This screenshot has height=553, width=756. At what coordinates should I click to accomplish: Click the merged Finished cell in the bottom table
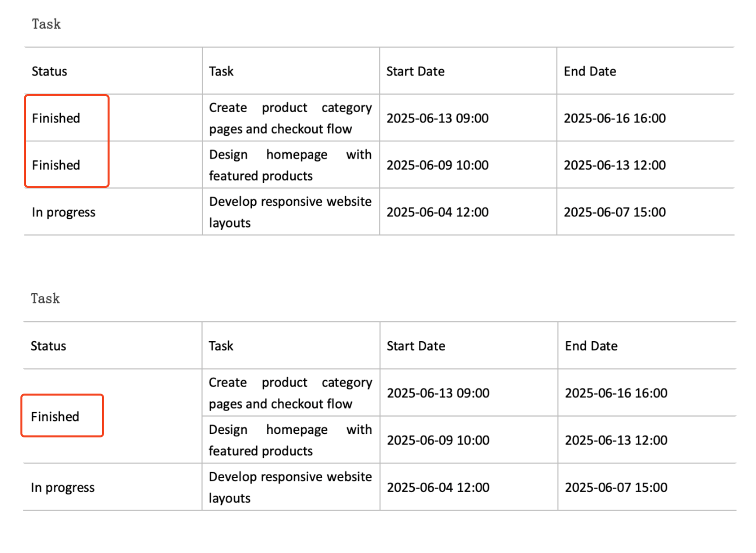pos(55,416)
